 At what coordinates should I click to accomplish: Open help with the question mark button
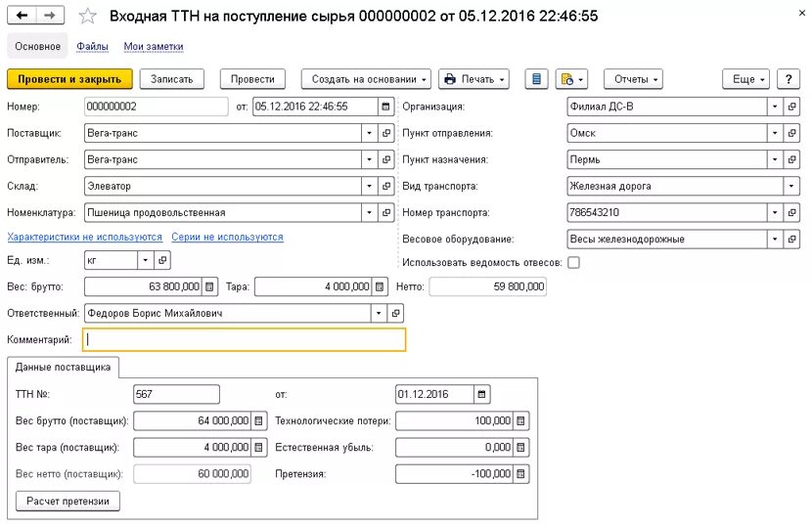pos(789,79)
